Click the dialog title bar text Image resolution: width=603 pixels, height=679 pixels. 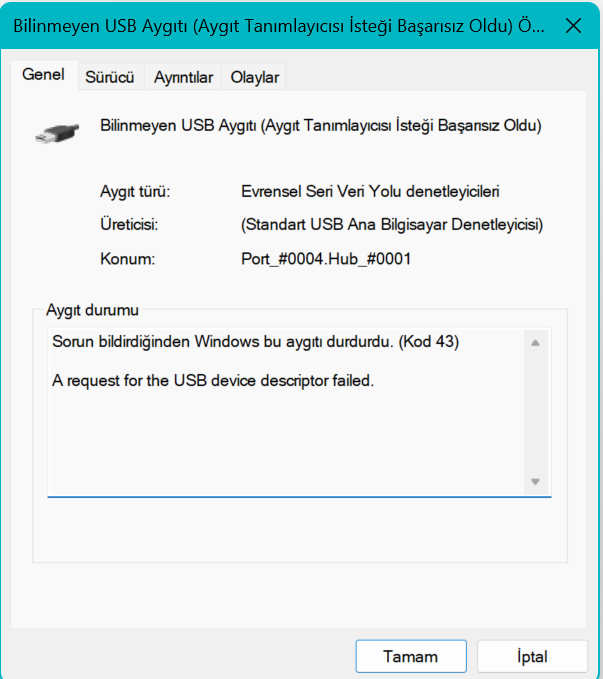pyautogui.click(x=279, y=26)
